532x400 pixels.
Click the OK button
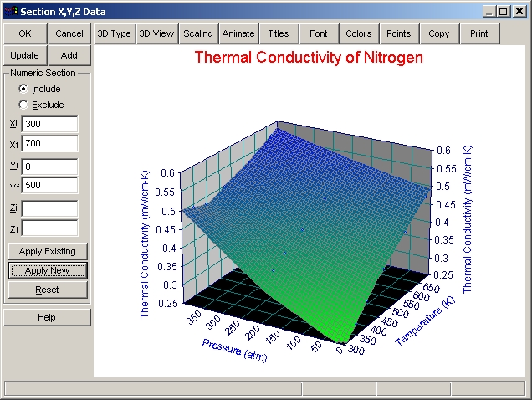click(25, 33)
